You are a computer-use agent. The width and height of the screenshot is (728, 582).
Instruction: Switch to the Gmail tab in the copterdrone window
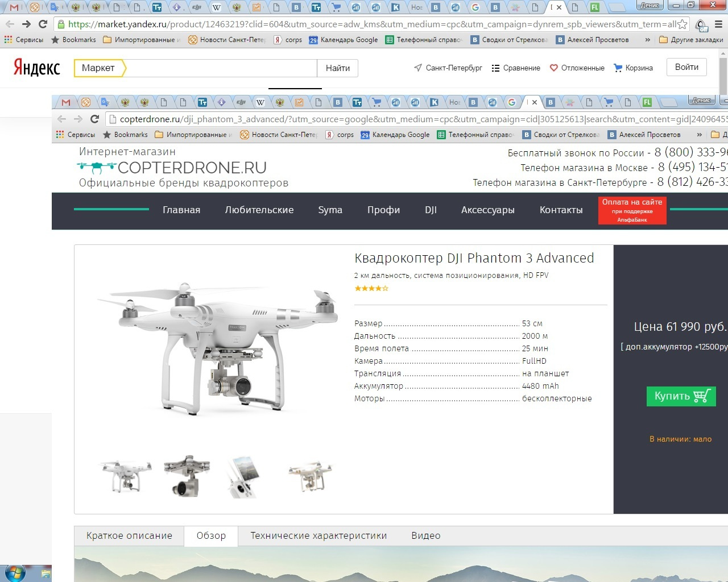tap(66, 102)
